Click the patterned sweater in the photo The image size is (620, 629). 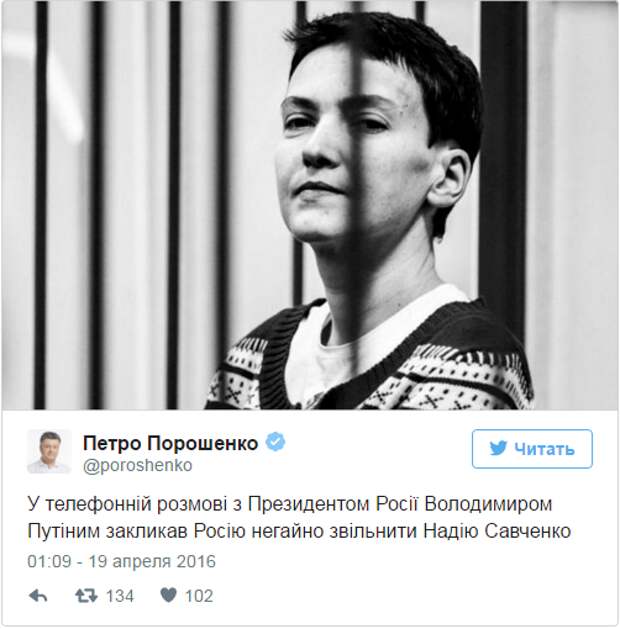(369, 361)
